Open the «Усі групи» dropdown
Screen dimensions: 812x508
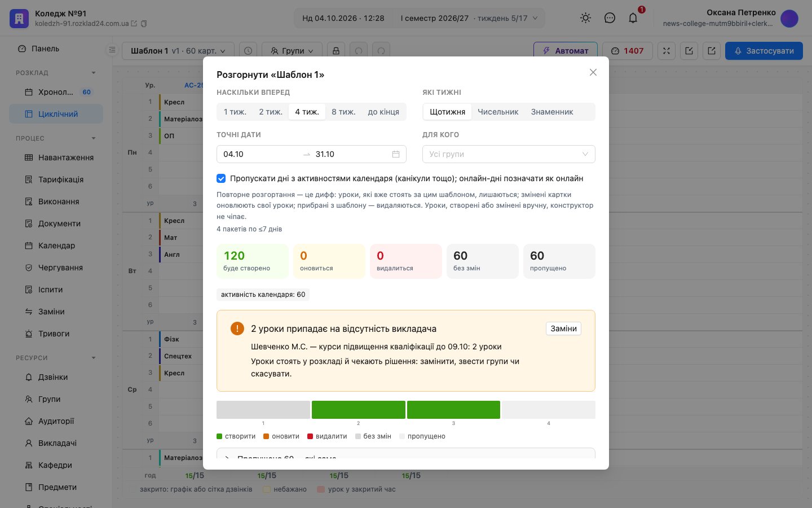(x=509, y=154)
